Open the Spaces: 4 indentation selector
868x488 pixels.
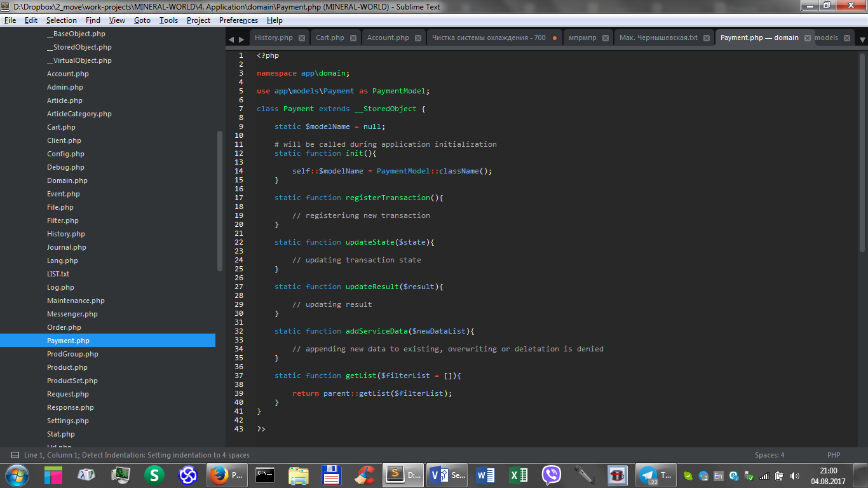pyautogui.click(x=769, y=455)
